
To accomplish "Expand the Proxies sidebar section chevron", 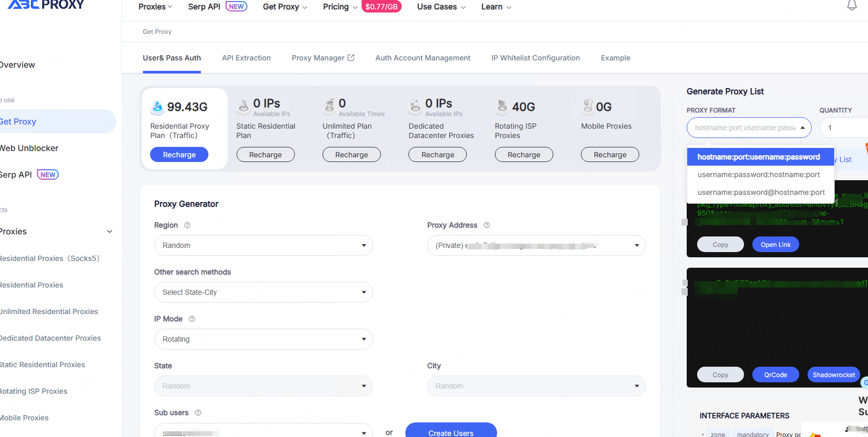I will point(109,232).
